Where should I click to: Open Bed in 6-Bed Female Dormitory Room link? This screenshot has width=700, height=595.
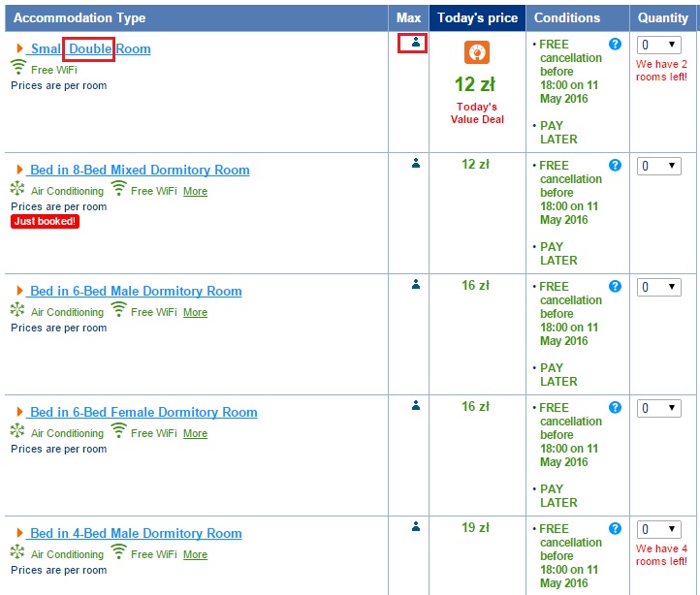(x=143, y=412)
